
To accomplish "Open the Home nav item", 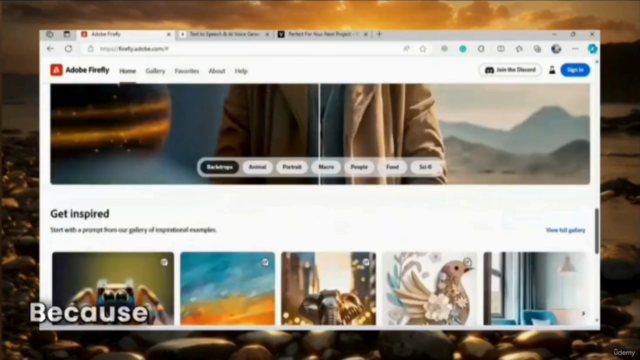I will coord(127,71).
